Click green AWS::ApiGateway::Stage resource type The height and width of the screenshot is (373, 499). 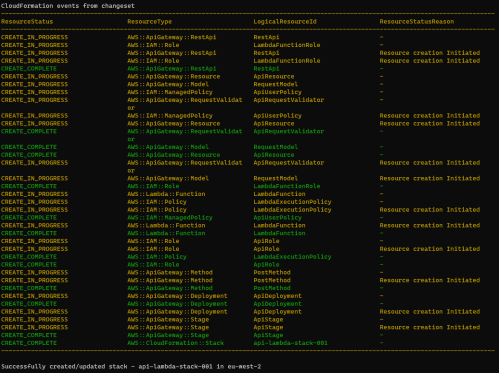click(x=168, y=335)
